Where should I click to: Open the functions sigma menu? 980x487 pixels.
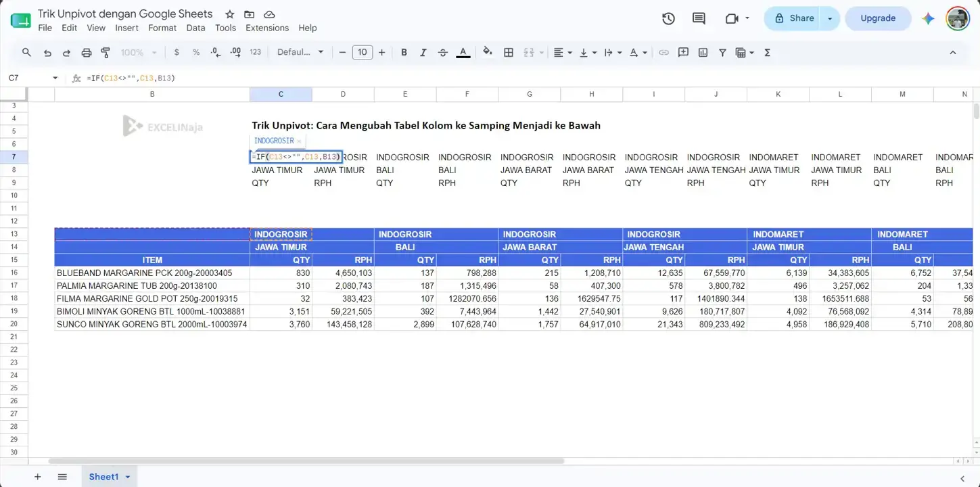767,52
